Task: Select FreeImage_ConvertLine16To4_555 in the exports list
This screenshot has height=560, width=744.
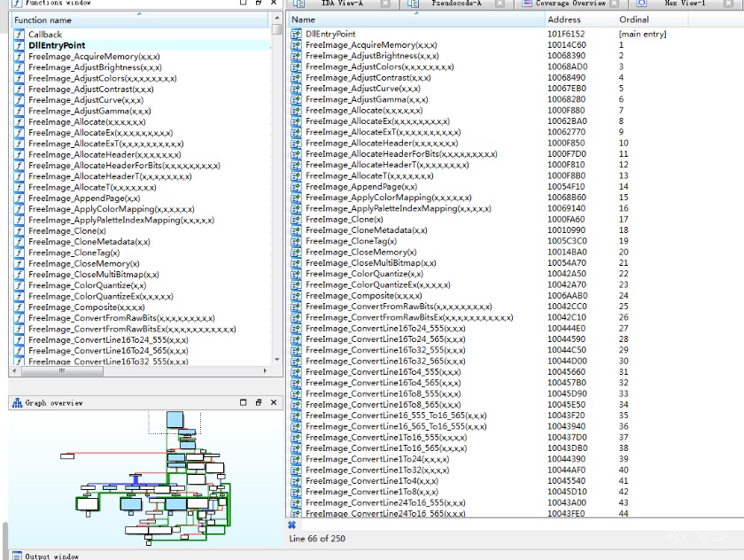Action: [383, 372]
